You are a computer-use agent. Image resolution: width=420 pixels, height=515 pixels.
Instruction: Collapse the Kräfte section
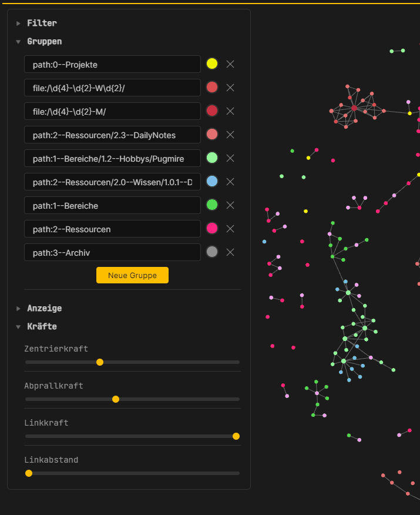click(x=18, y=327)
